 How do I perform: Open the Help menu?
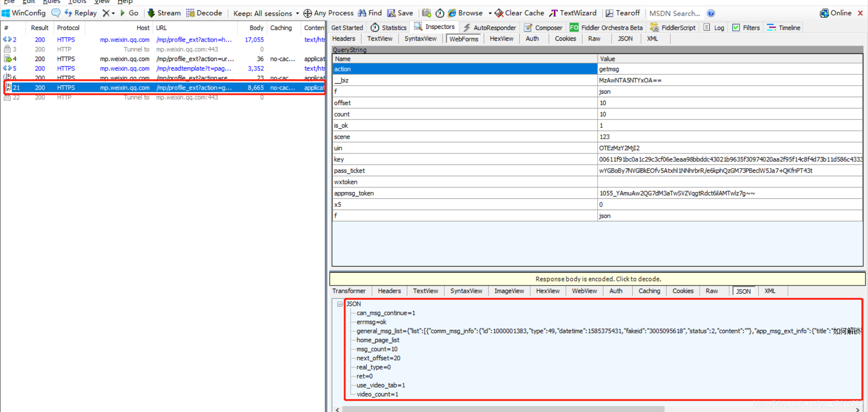125,2
